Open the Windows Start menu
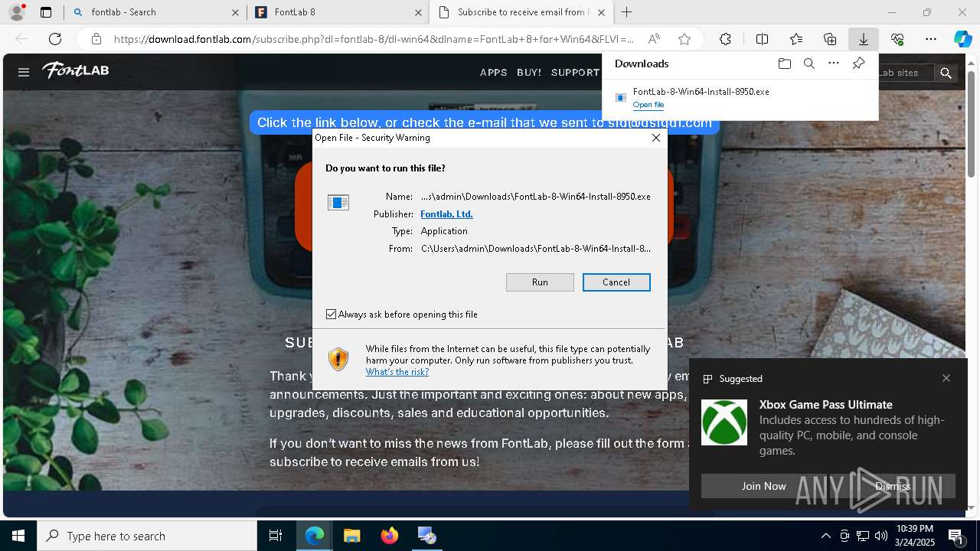The height and width of the screenshot is (551, 980). [x=18, y=536]
